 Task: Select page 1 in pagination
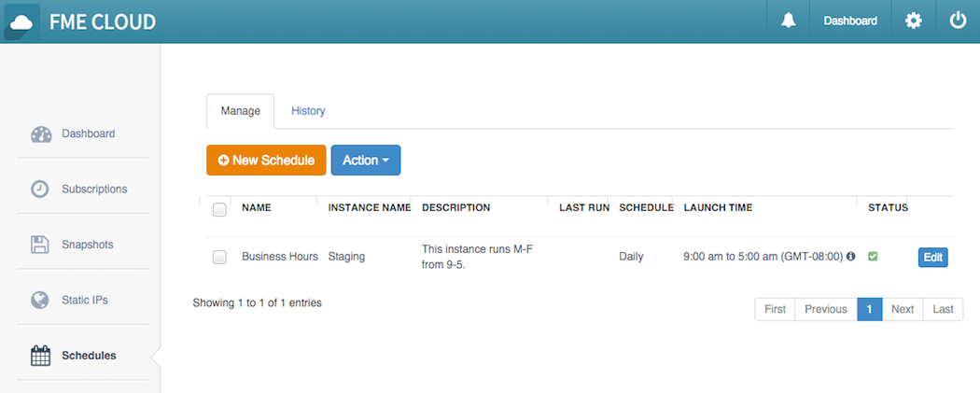[869, 309]
